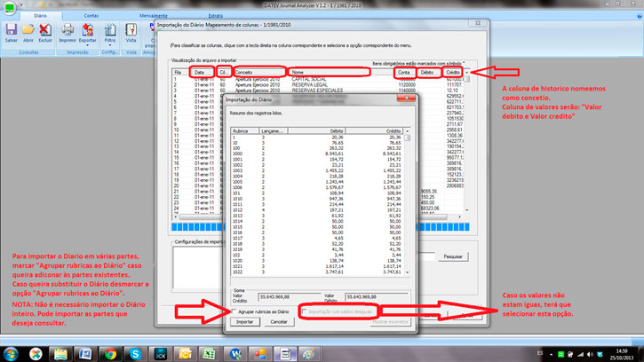This screenshot has width=644, height=362.
Task: Open Skype from the taskbar
Action: (135, 354)
